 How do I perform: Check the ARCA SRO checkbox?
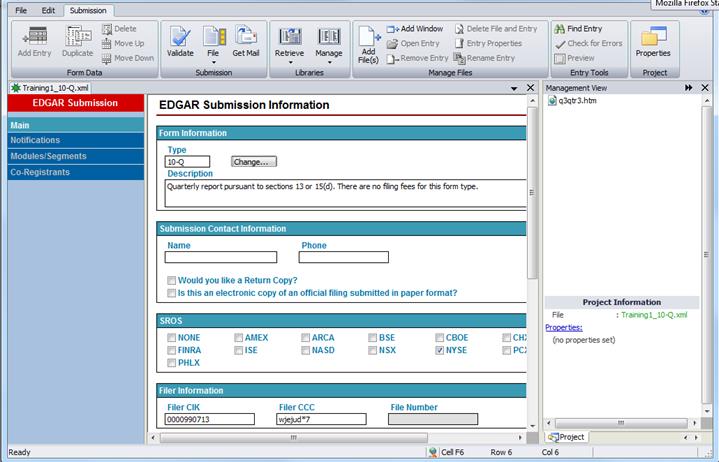305,337
